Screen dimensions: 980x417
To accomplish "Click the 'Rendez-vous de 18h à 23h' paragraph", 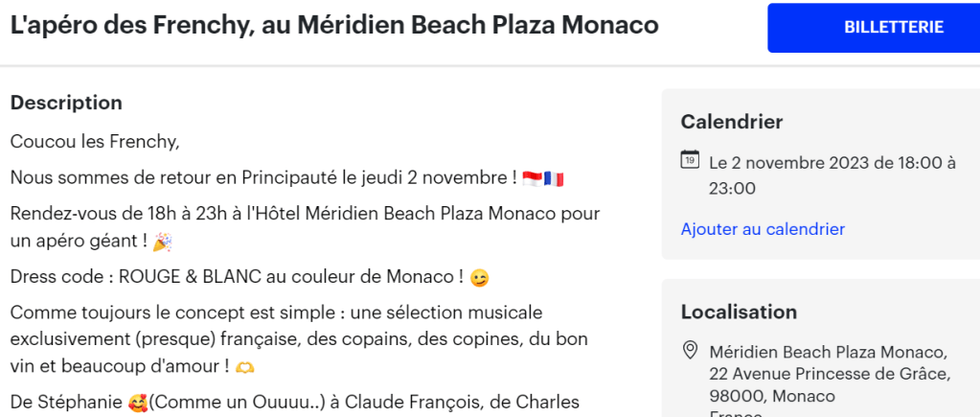I will [x=305, y=226].
